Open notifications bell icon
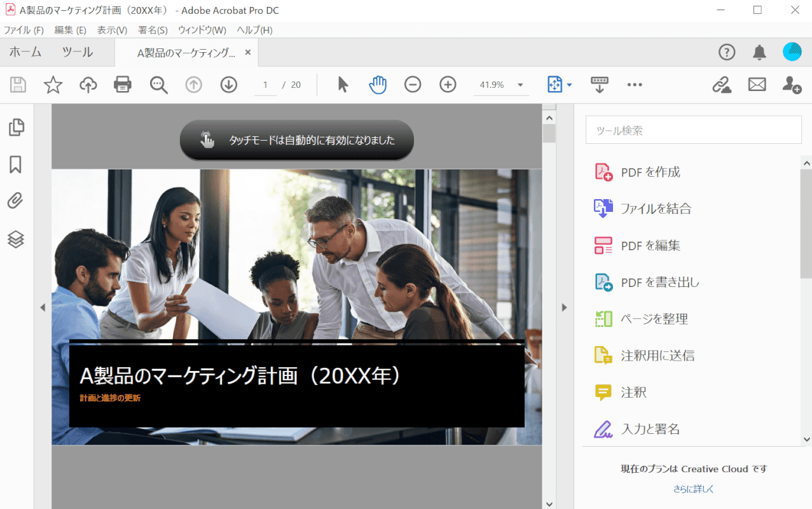 pos(759,52)
